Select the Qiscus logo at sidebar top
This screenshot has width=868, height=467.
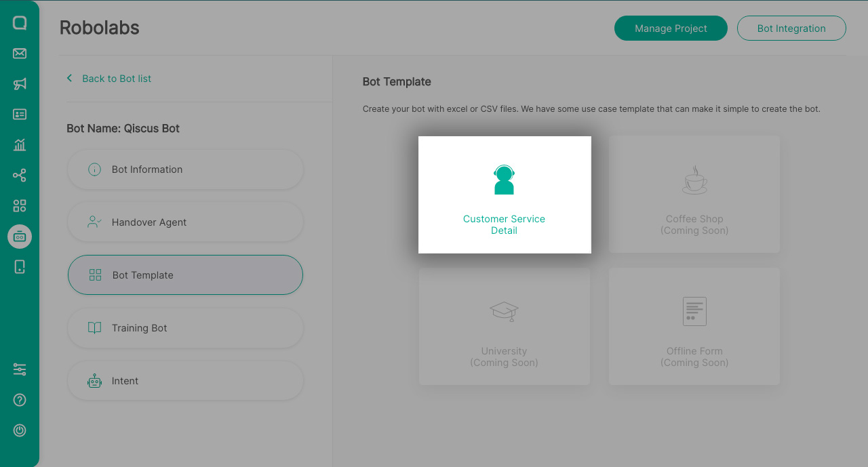click(x=19, y=22)
